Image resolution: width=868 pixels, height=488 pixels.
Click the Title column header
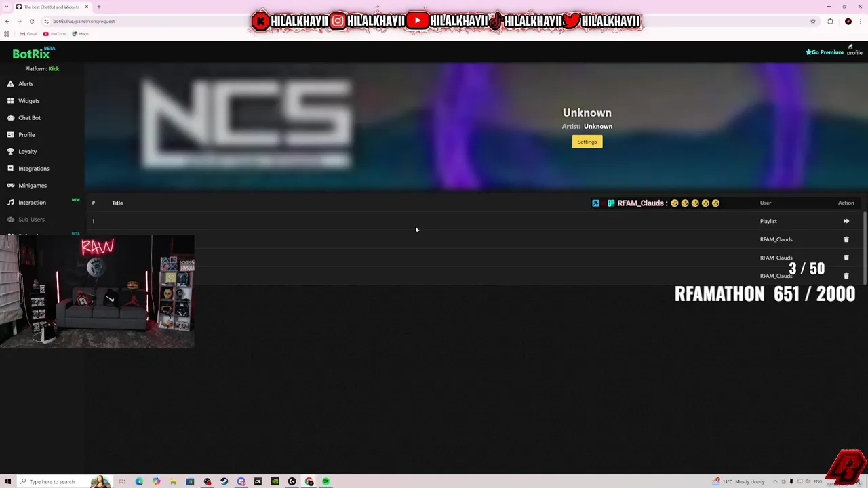pyautogui.click(x=117, y=203)
